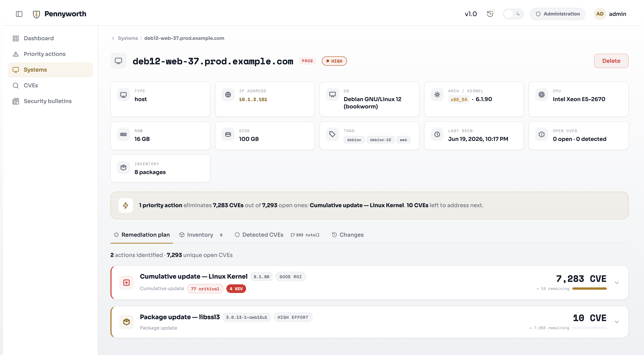Screen dimensions: 644x355
Task: Click the x86_64 architecture badge
Action: pyautogui.click(x=459, y=99)
